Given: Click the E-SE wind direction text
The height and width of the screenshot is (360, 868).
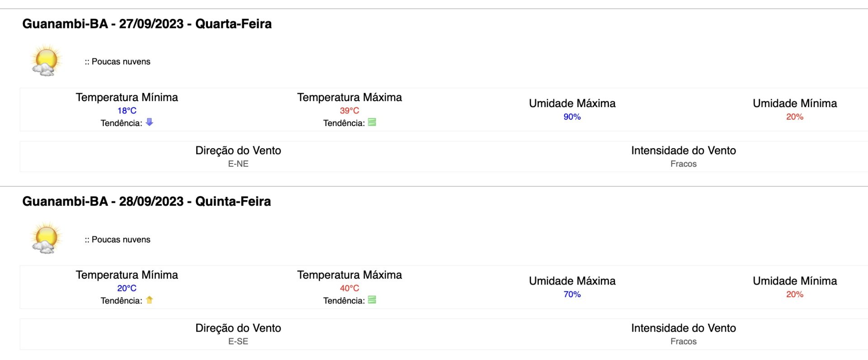Looking at the screenshot, I should point(238,341).
